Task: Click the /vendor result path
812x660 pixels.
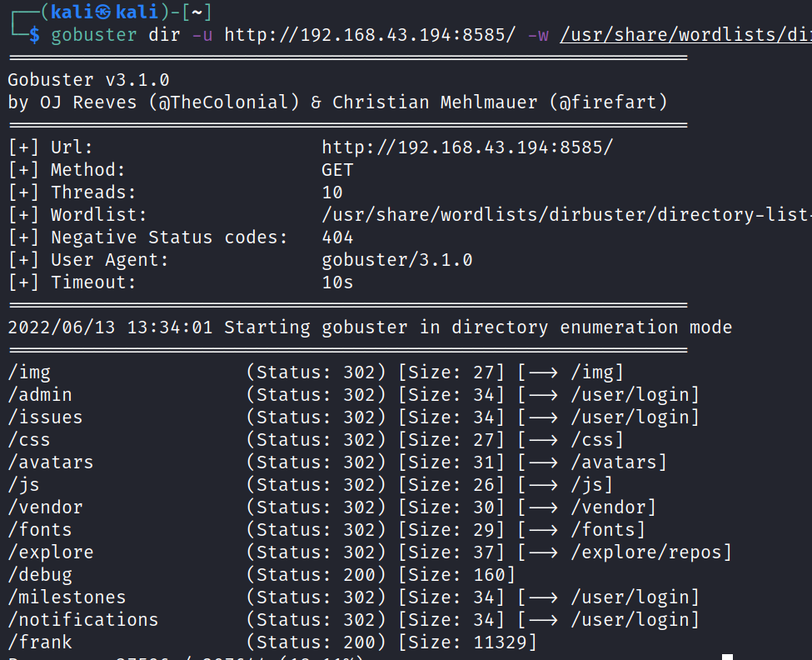Action: coord(45,507)
